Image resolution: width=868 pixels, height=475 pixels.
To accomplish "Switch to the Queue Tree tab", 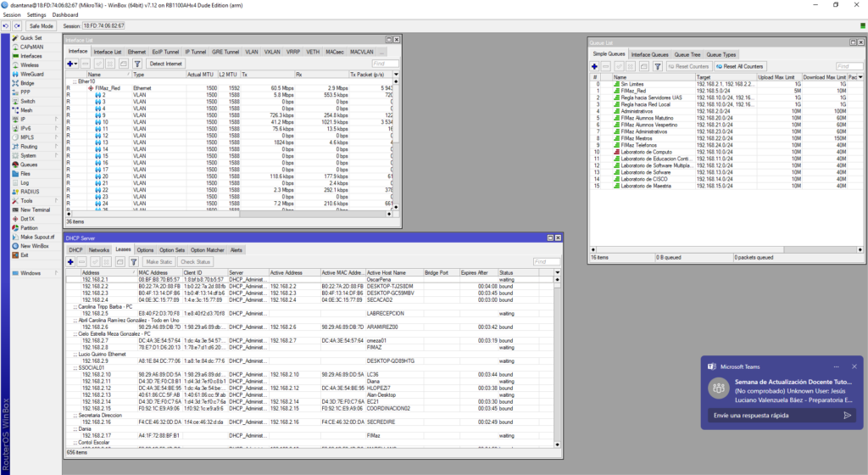I will coord(687,55).
